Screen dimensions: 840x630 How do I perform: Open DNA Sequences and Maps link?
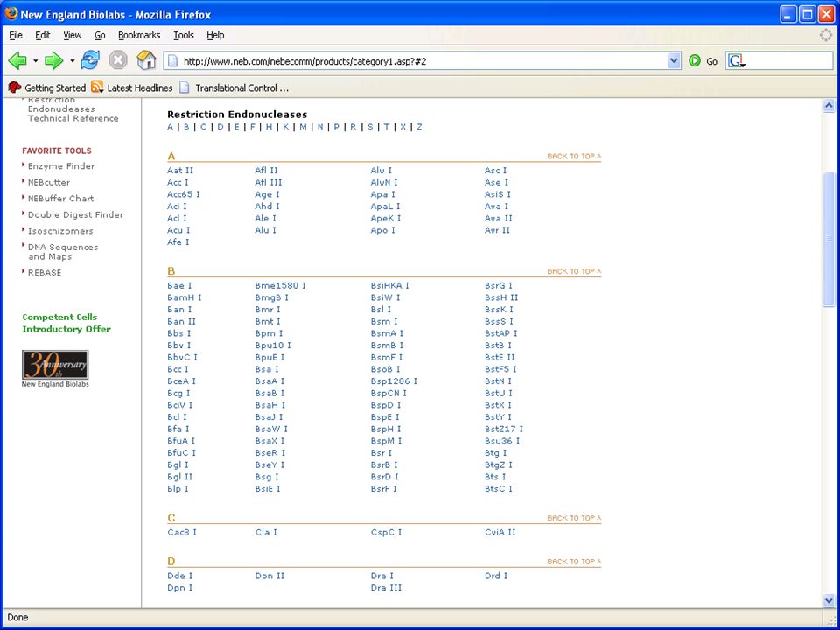(x=63, y=252)
